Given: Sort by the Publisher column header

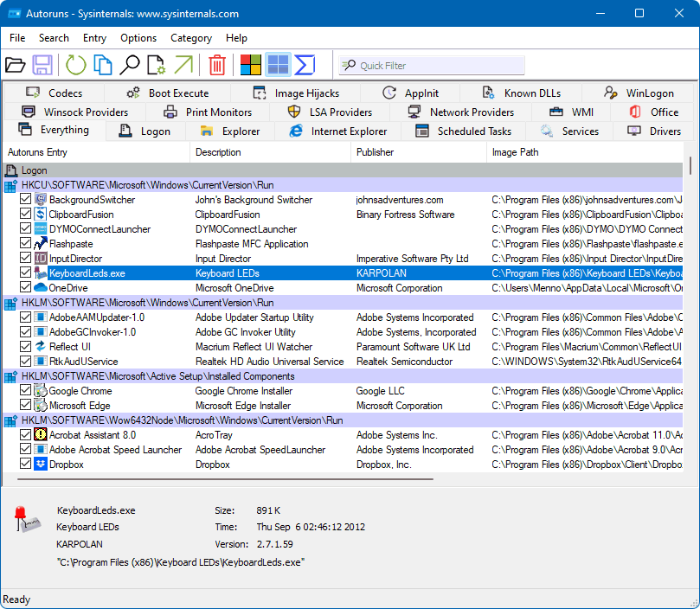Looking at the screenshot, I should point(418,152).
